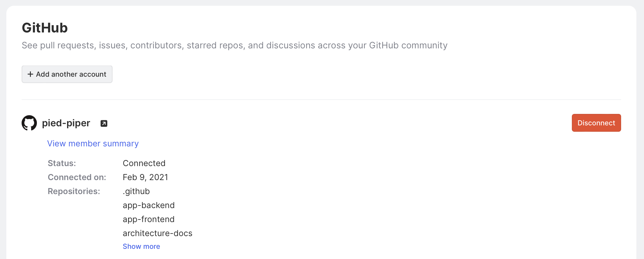Click the pied-piper account name
644x259 pixels.
click(x=66, y=123)
